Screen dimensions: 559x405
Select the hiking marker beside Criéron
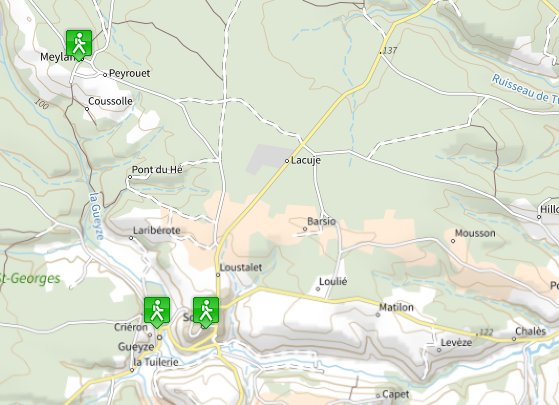[x=157, y=312]
